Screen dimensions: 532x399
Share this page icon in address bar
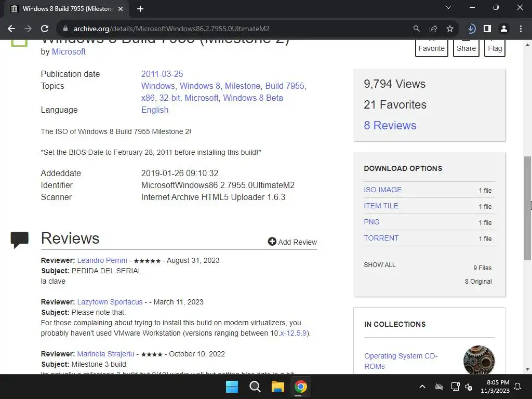(433, 29)
